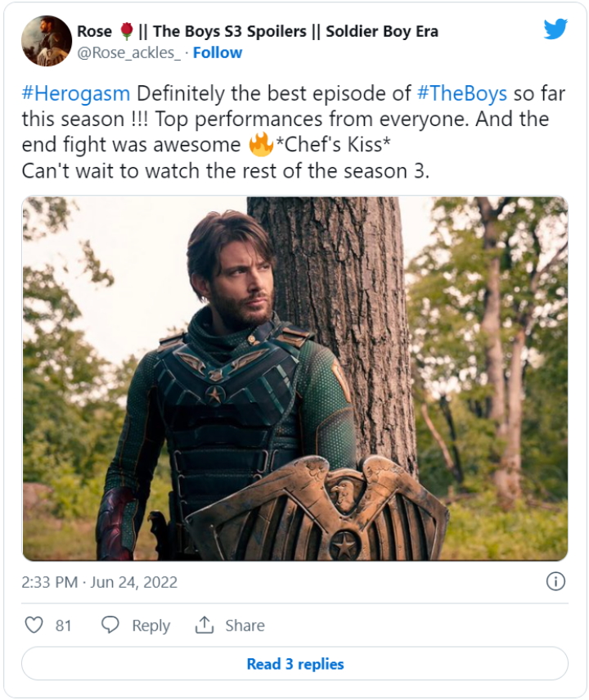Click the Twitter bird logo
This screenshot has width=589, height=700.
coord(555,29)
